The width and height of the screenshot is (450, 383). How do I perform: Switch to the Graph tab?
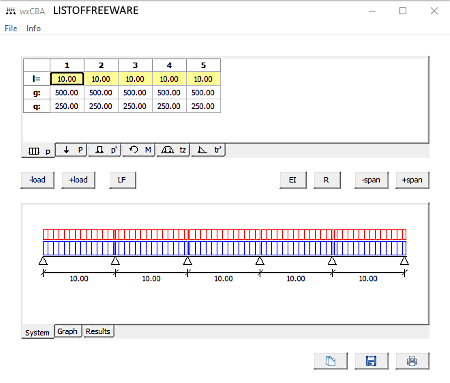pos(68,331)
